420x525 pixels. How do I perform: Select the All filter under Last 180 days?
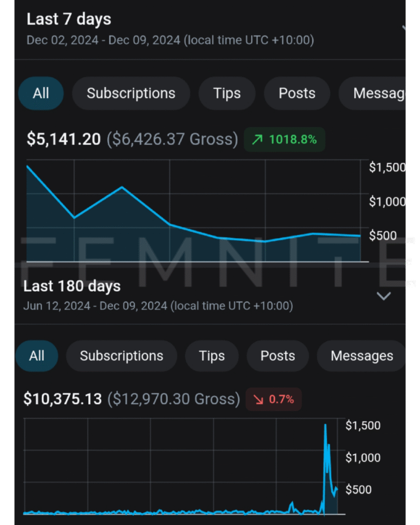pyautogui.click(x=36, y=356)
